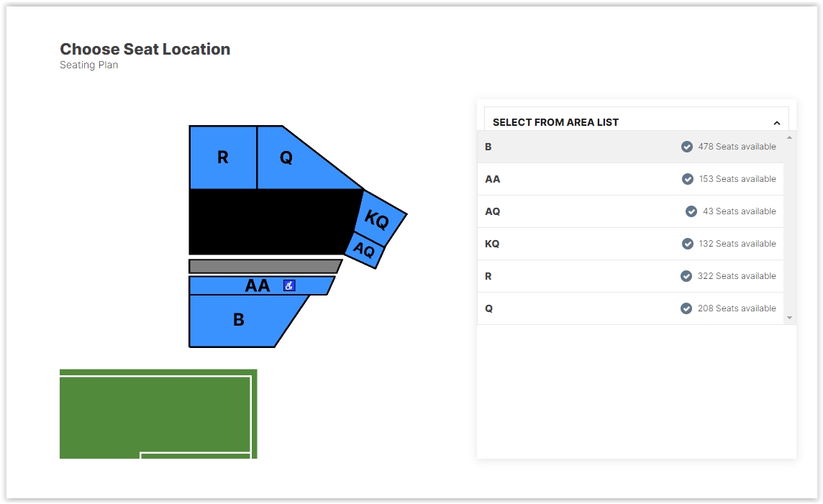This screenshot has width=823, height=504.
Task: Click the checkmark icon next to 322 Seats available
Action: coord(686,276)
